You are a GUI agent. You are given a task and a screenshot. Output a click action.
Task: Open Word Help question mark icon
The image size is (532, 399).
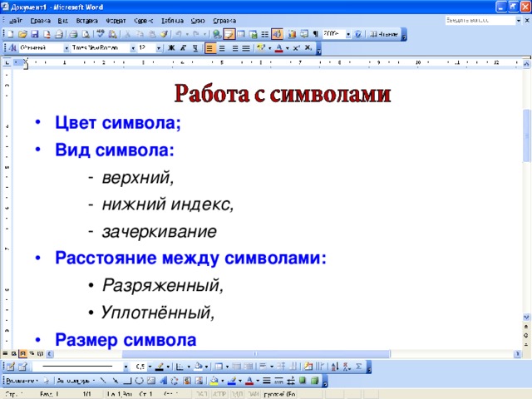(358, 34)
